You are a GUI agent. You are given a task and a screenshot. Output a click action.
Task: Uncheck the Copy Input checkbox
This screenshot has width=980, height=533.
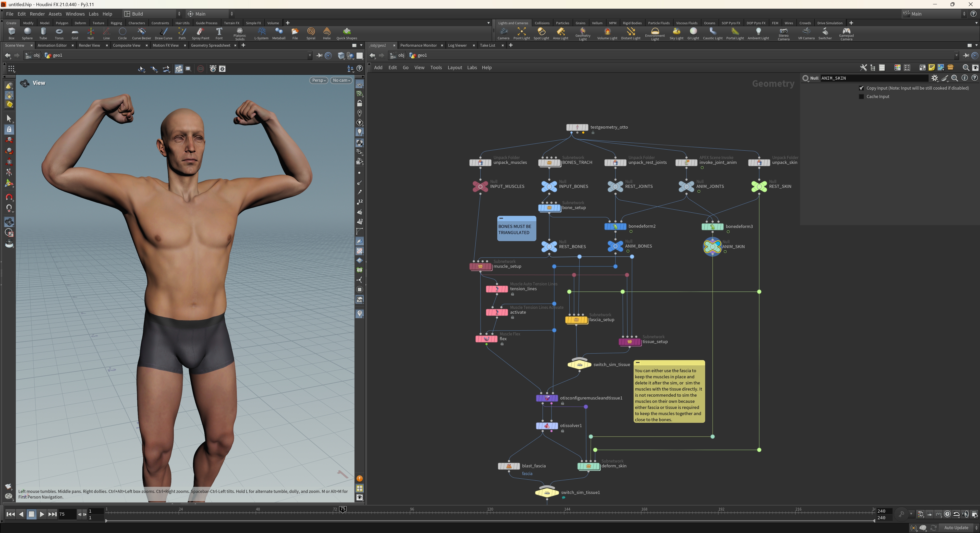pos(861,88)
